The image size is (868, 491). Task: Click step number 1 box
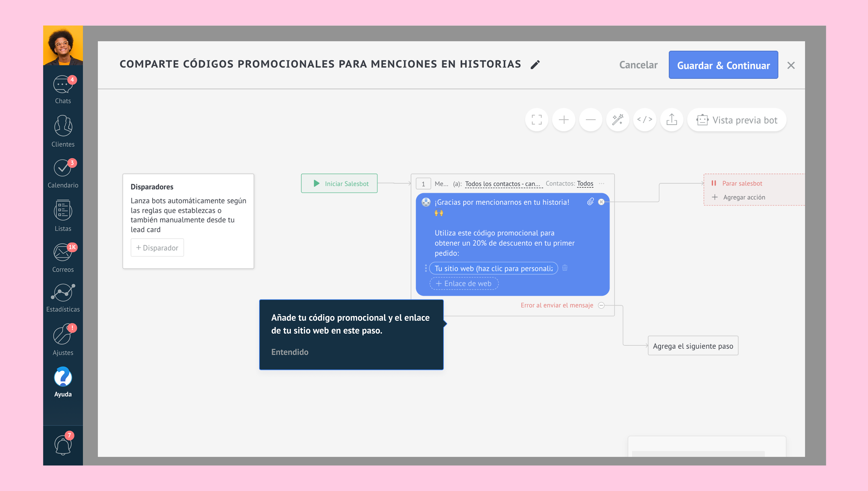(x=423, y=184)
